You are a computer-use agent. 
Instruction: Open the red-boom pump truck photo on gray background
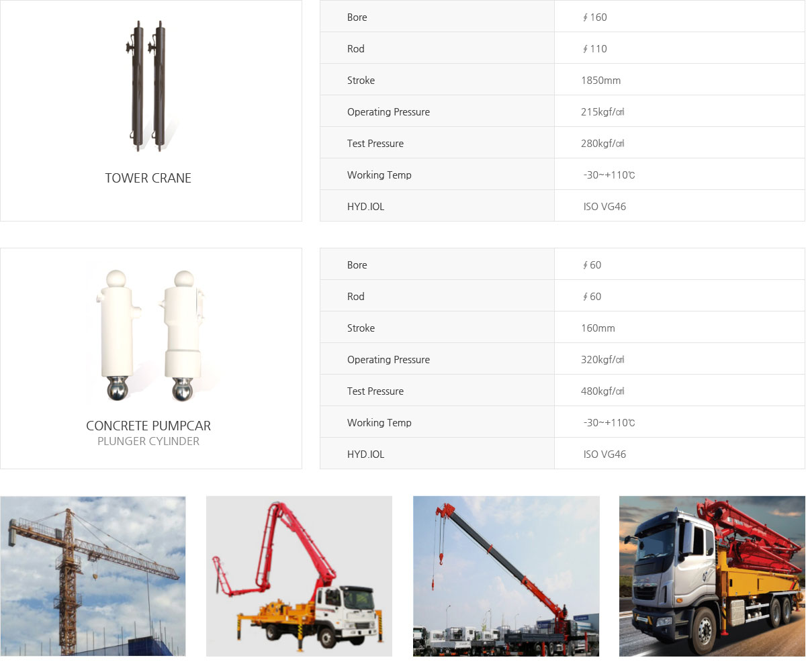tap(299, 576)
